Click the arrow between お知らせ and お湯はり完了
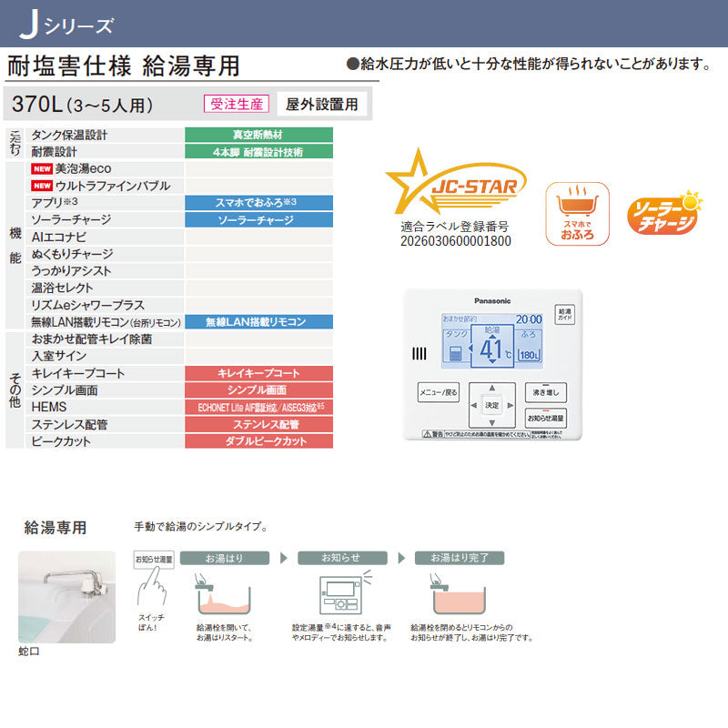 (401, 558)
